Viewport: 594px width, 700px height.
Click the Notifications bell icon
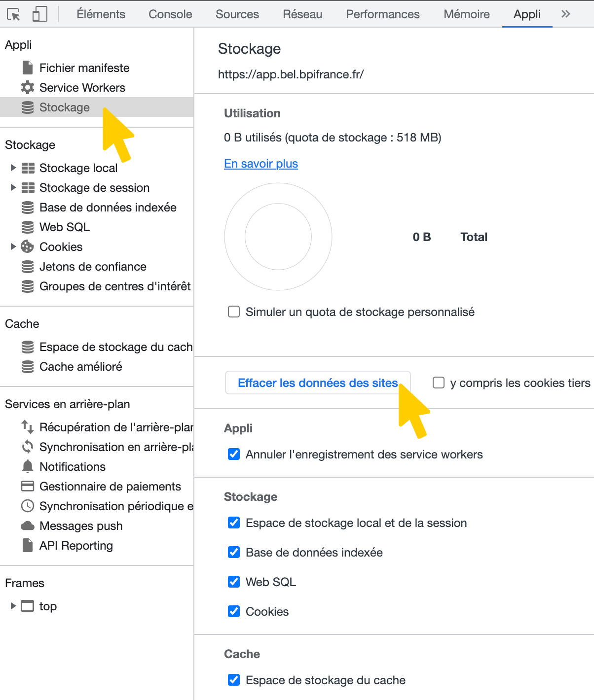point(28,466)
